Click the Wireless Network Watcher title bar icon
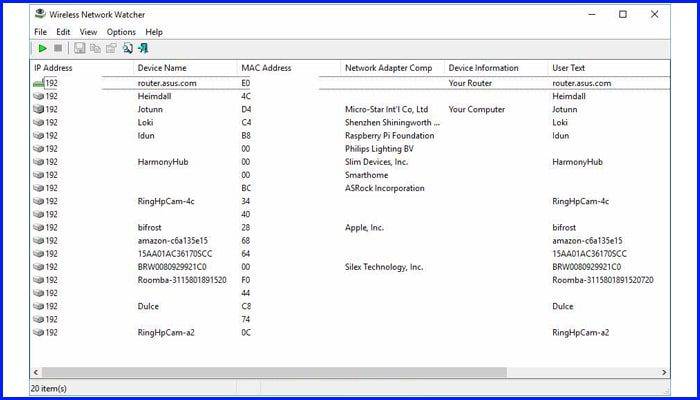Image resolution: width=700 pixels, height=400 pixels. click(40, 14)
